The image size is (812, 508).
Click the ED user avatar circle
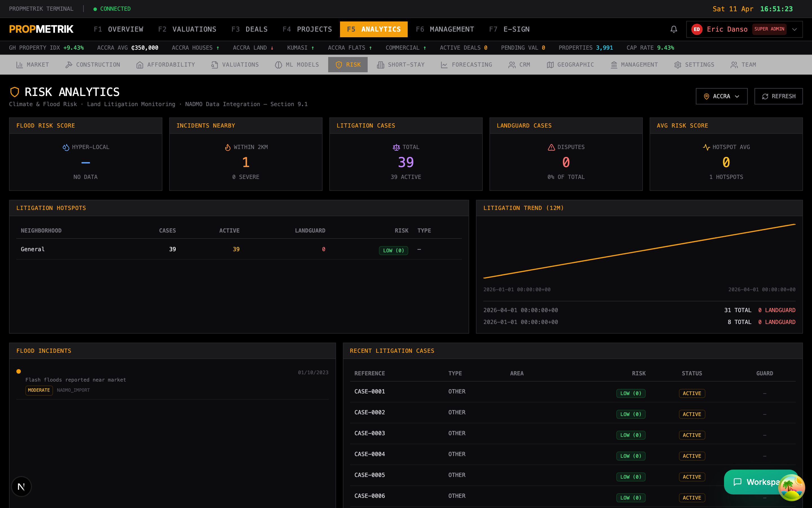(x=697, y=29)
